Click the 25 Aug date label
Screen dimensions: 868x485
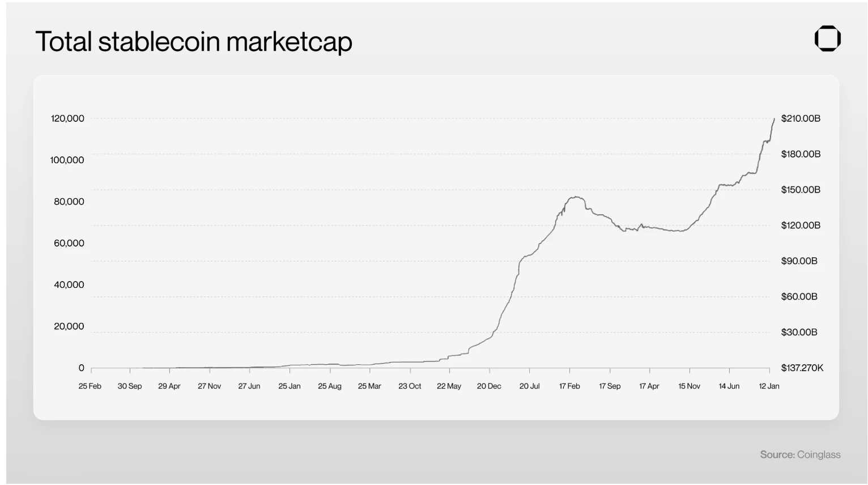click(329, 386)
